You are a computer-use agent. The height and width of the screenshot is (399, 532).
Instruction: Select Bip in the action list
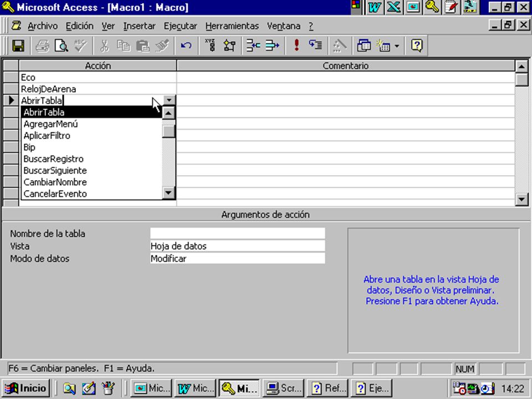point(91,147)
